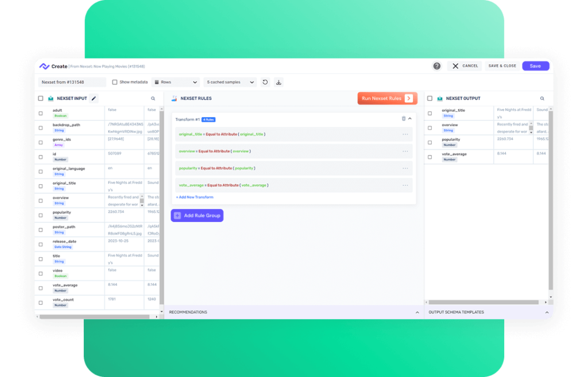
Task: Click the help question mark icon
Action: point(437,66)
